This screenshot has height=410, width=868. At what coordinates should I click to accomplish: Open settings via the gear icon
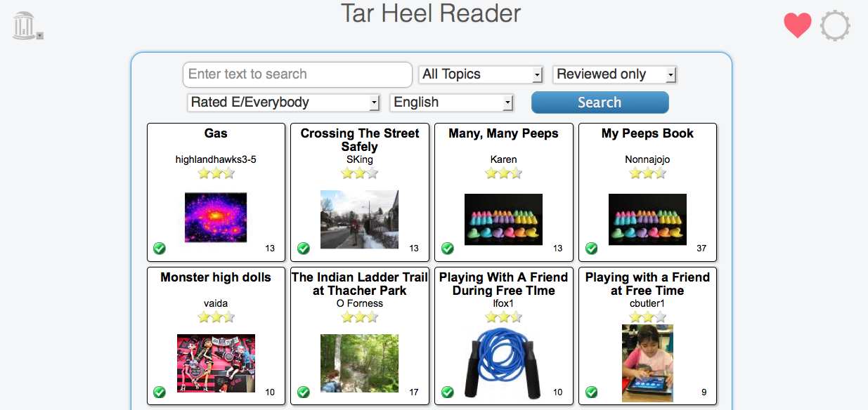(834, 25)
